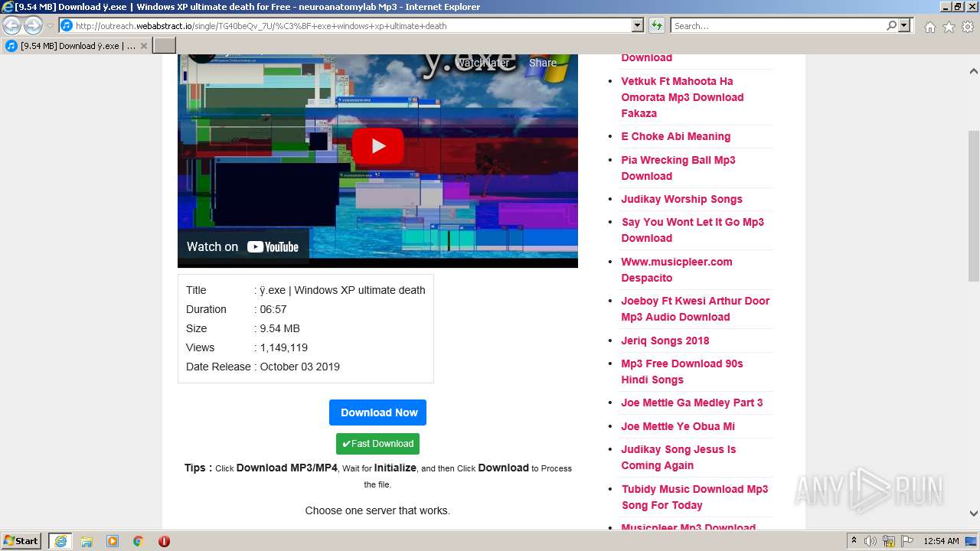This screenshot has width=980, height=551.
Task: Open Judikay Song Jesus Is Coming Again link
Action: (x=678, y=457)
